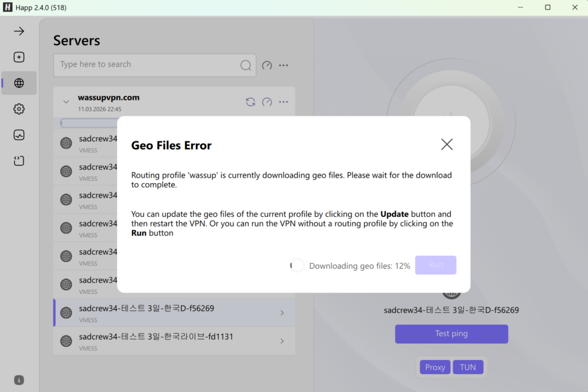
Task: Click the Run button in dialog
Action: coord(435,265)
